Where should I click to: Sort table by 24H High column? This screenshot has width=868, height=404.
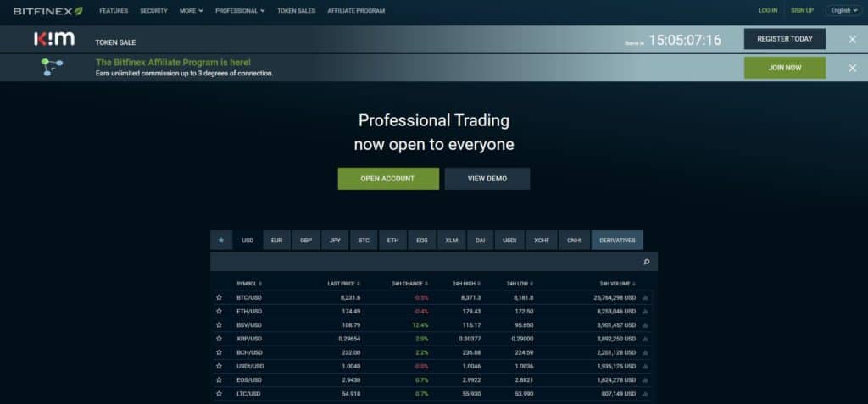pyautogui.click(x=467, y=284)
